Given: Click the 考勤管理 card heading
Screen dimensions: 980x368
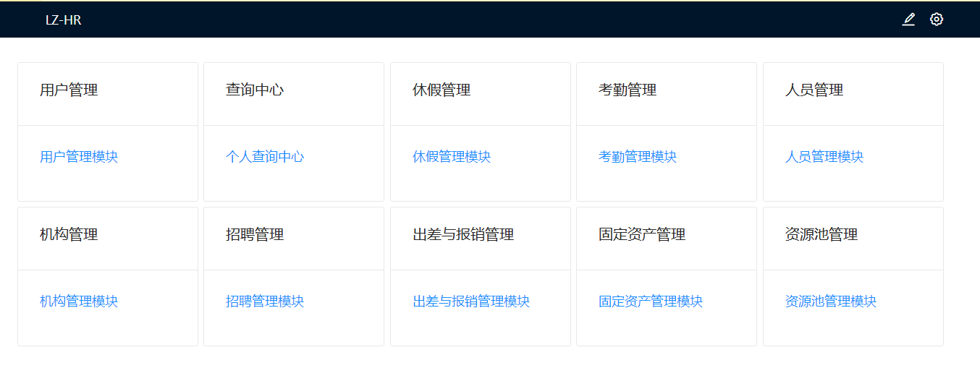Looking at the screenshot, I should pos(628,90).
